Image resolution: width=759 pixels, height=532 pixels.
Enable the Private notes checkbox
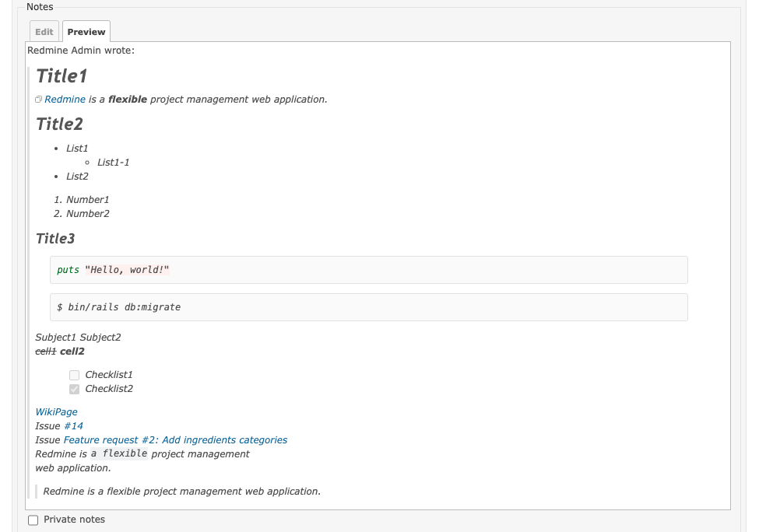click(33, 520)
